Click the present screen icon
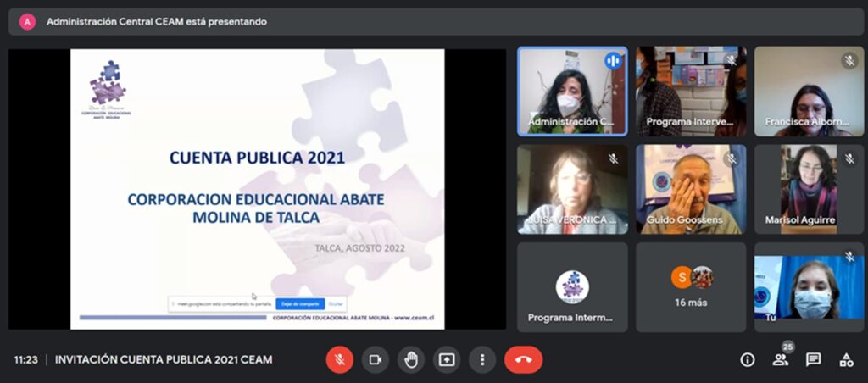The image size is (868, 383). tap(447, 359)
